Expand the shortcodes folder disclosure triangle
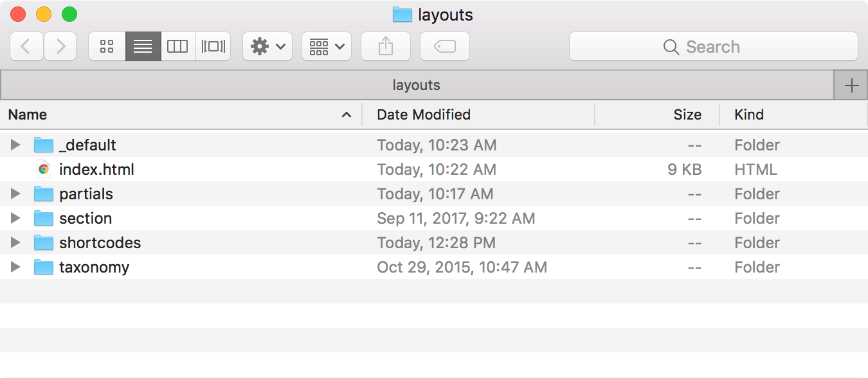The image size is (868, 378). click(x=15, y=243)
